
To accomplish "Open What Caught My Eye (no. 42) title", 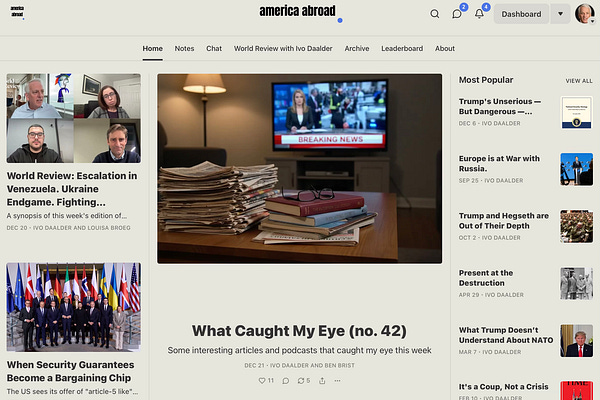I will (299, 331).
